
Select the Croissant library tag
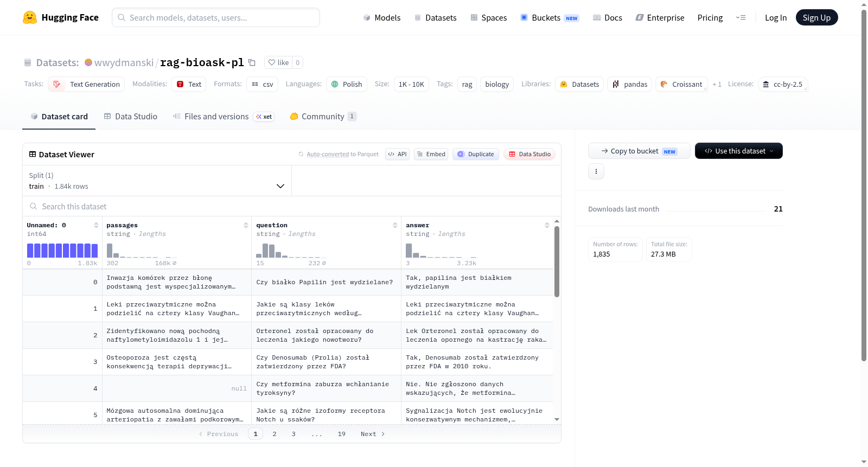681,84
